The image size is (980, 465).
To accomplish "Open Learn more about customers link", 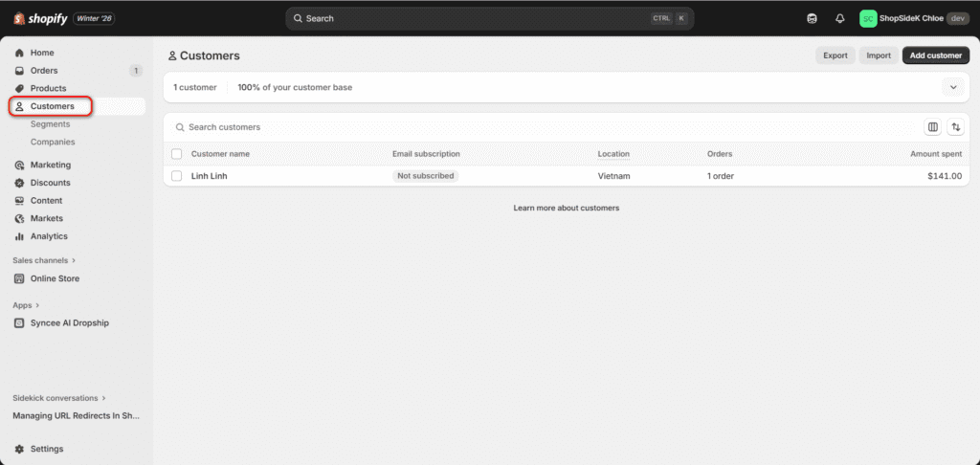I will tap(566, 208).
